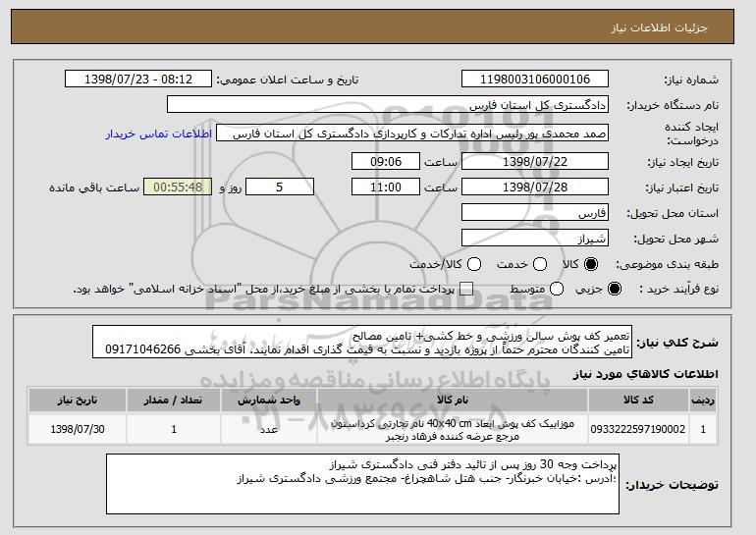Viewport: 756px width, 535px height.
Task: Select the unit cell عدد
Action: [269, 429]
